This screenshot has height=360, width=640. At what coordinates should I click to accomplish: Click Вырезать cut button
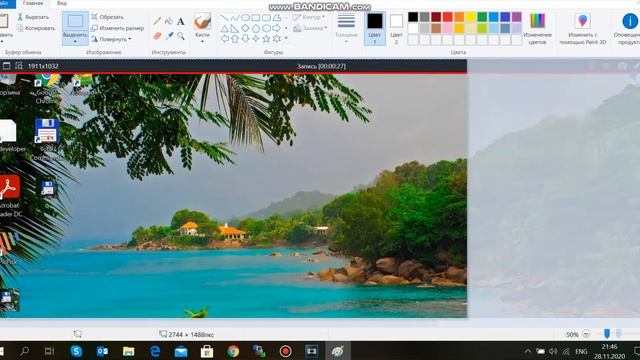33,17
